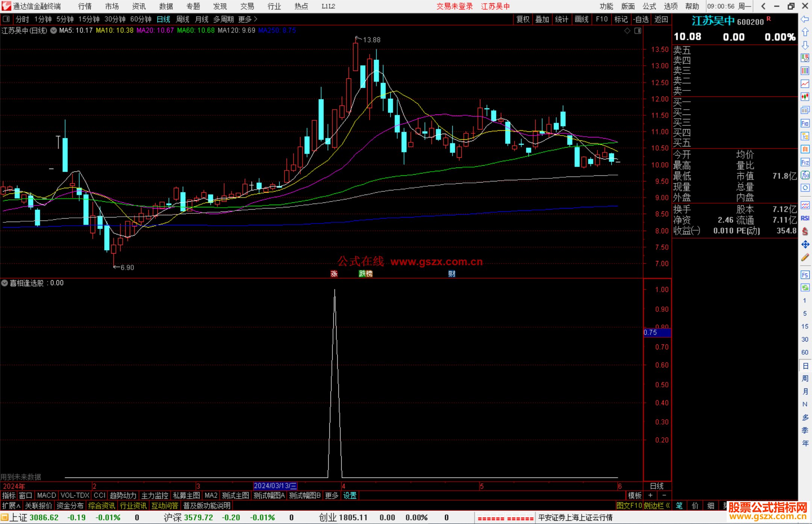Click the K-line candlestick chart sidebar icon
The width and height of the screenshot is (812, 524).
(x=805, y=97)
